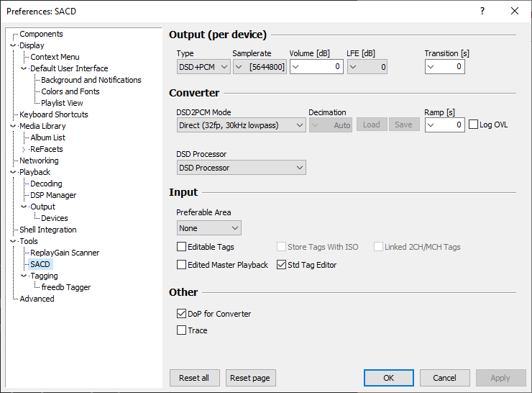Uncheck the Std Tag Editor checkbox
Viewport: 532px width, 393px height.
pos(282,265)
